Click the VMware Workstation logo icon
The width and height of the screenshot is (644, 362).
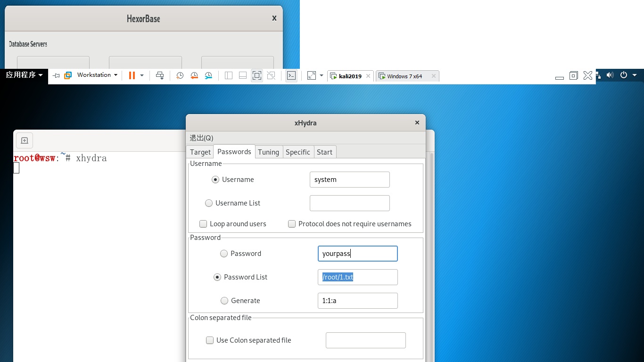pos(68,75)
